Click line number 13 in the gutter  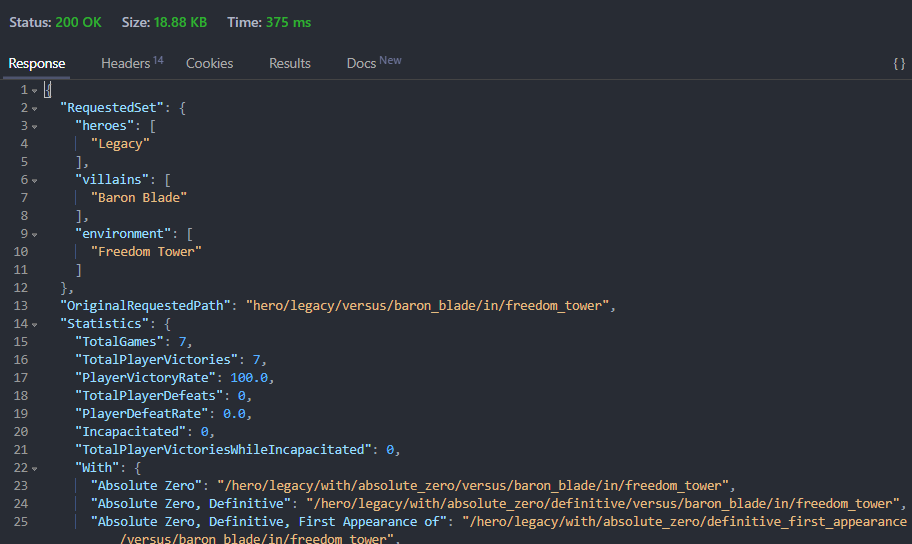pos(20,305)
